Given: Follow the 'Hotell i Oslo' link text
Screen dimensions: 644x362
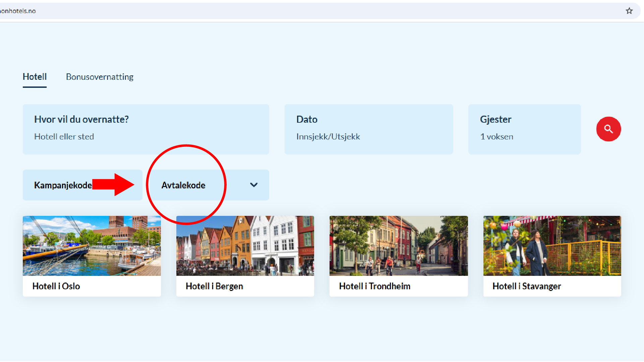Looking at the screenshot, I should point(56,286).
